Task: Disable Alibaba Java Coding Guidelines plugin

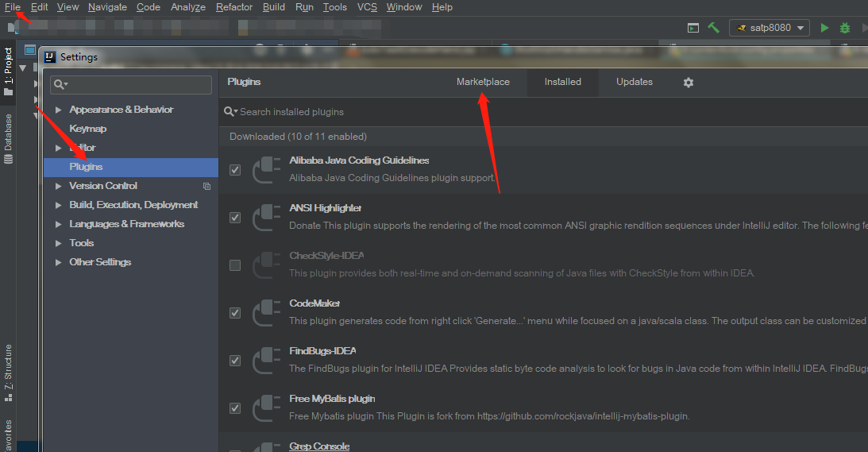Action: 235,169
